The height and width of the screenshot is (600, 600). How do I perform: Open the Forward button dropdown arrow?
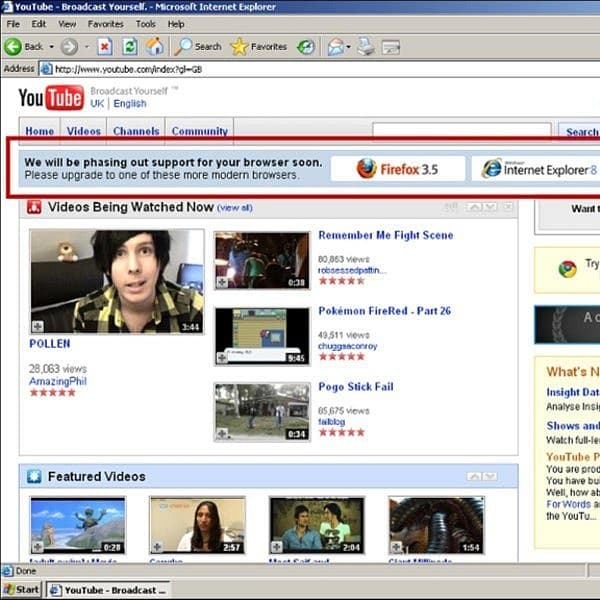click(86, 46)
